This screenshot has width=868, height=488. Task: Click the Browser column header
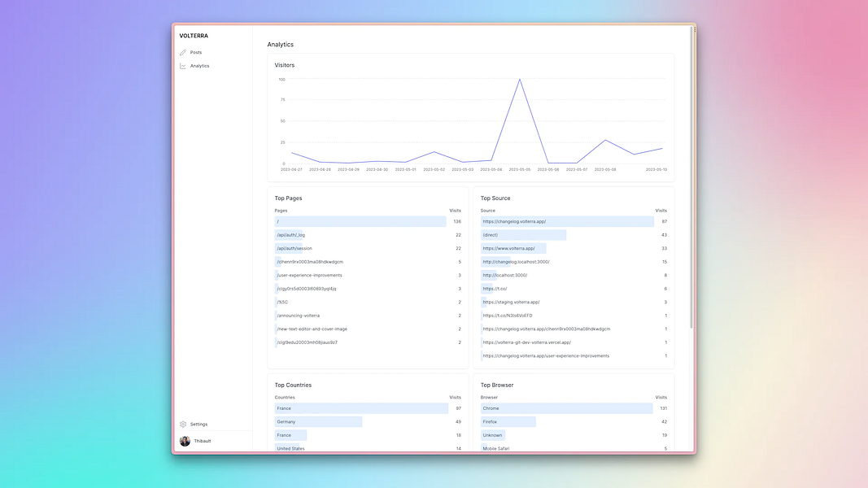point(489,397)
